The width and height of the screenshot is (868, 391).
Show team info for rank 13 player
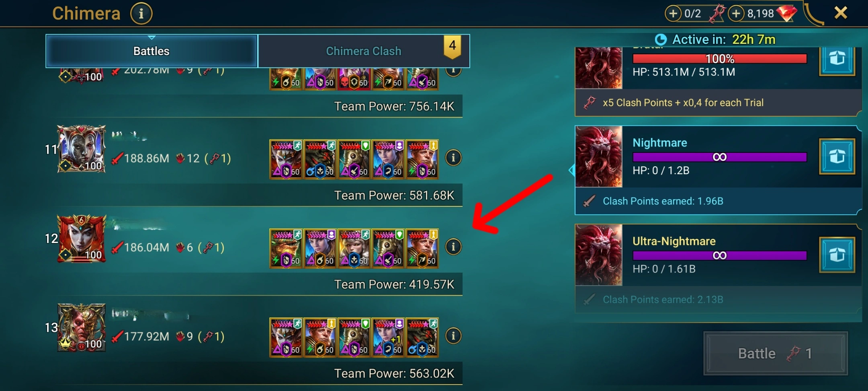pyautogui.click(x=453, y=335)
